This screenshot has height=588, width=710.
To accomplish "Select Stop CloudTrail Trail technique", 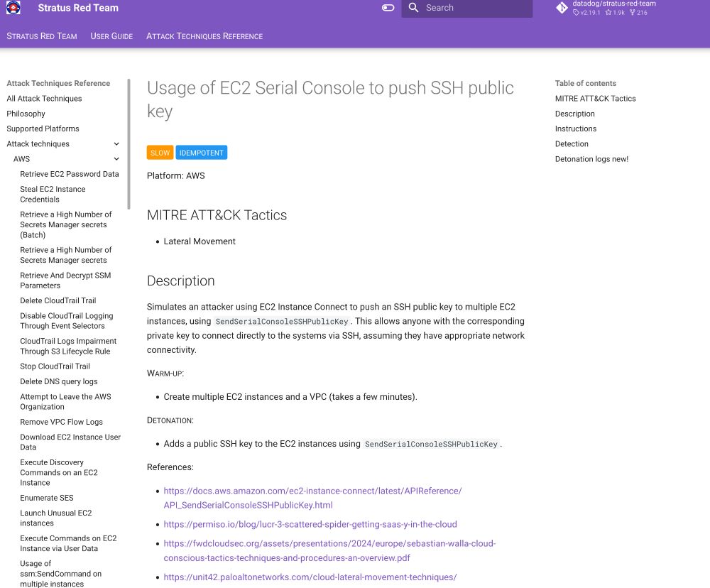I will tap(55, 366).
